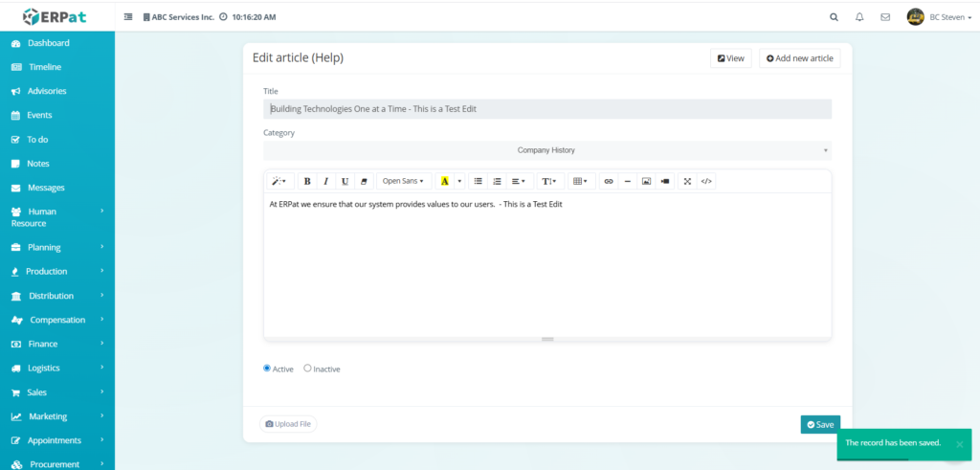Toggle the sidebar menu collapse icon
The image size is (980, 470).
click(128, 17)
